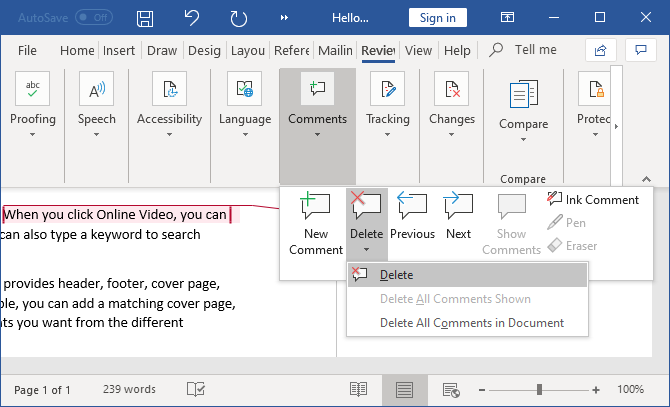Toggle the AutoSave switch
The image size is (670, 407).
coord(95,18)
